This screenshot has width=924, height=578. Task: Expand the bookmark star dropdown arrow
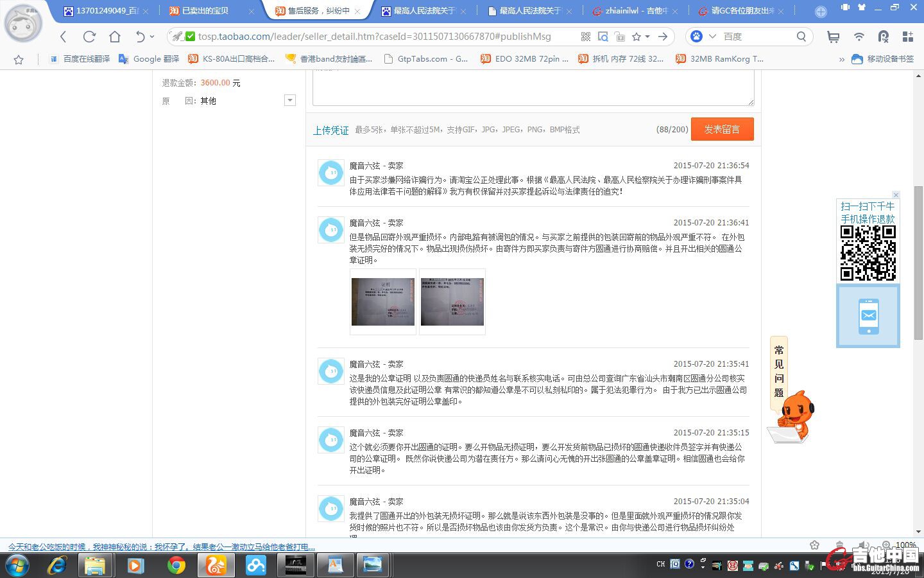tap(647, 37)
